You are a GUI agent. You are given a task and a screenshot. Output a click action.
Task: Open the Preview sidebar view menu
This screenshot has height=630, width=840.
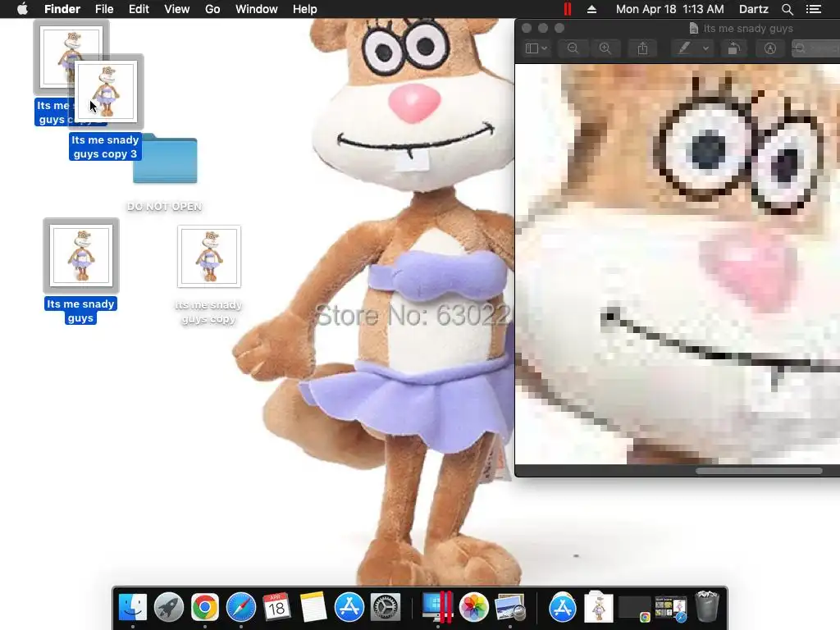click(x=536, y=48)
